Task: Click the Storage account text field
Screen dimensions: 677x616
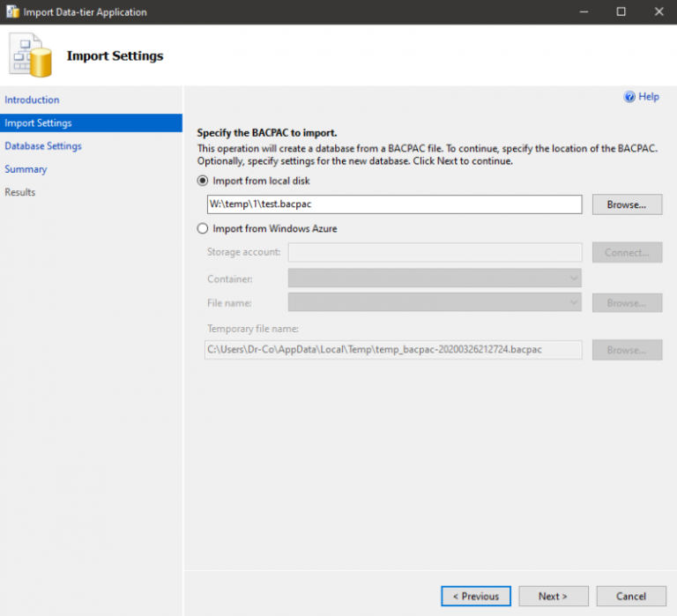Action: [435, 252]
